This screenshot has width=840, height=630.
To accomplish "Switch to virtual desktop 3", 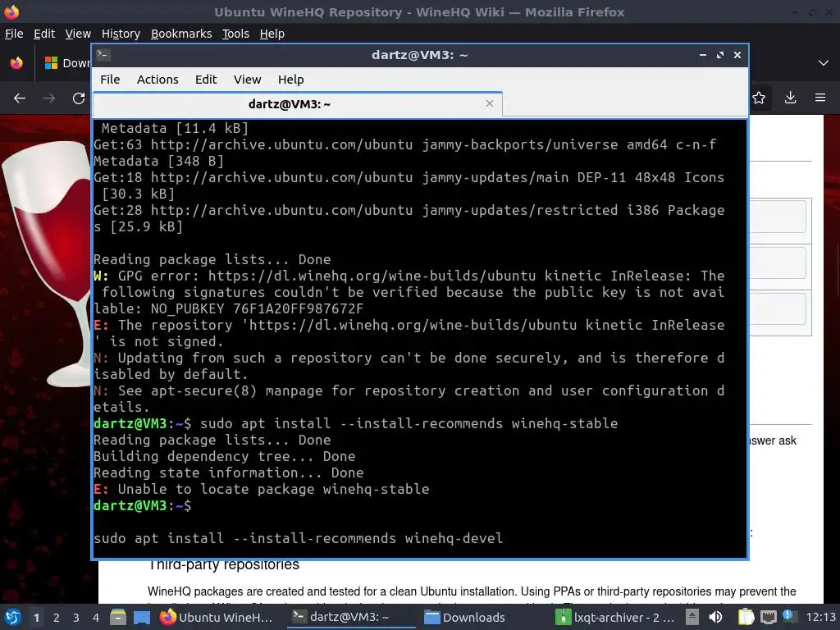I will coord(76,618).
